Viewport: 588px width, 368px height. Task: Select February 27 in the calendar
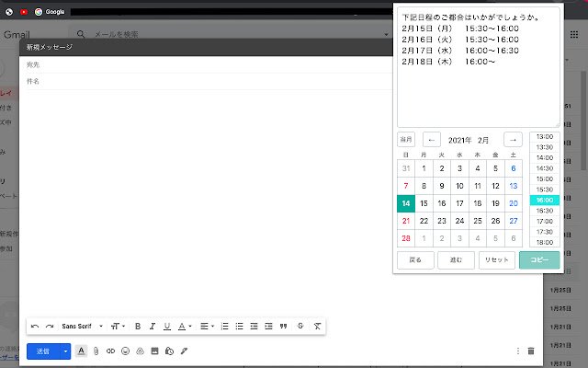pyautogui.click(x=514, y=221)
